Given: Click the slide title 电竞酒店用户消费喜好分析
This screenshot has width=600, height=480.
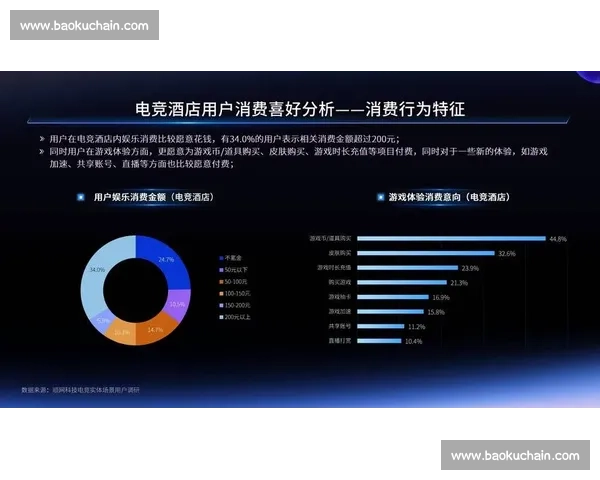Looking at the screenshot, I should click(300, 109).
